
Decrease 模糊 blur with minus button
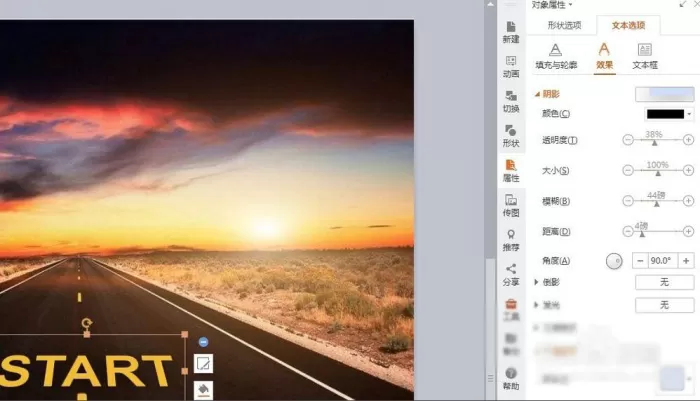click(x=628, y=201)
